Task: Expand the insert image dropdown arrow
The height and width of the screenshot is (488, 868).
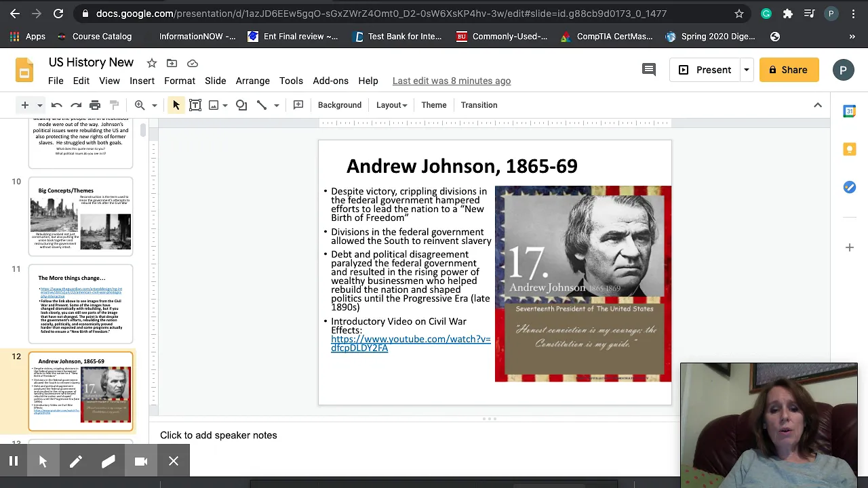Action: pyautogui.click(x=224, y=105)
